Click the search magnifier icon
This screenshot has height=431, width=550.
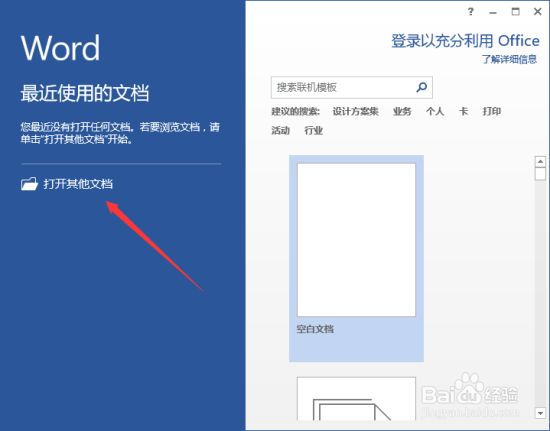pos(421,87)
